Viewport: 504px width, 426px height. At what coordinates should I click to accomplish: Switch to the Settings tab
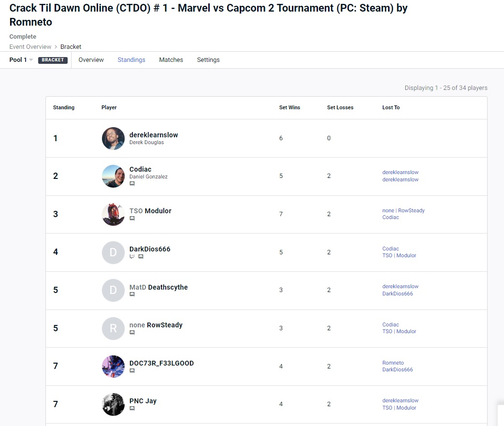pyautogui.click(x=208, y=60)
